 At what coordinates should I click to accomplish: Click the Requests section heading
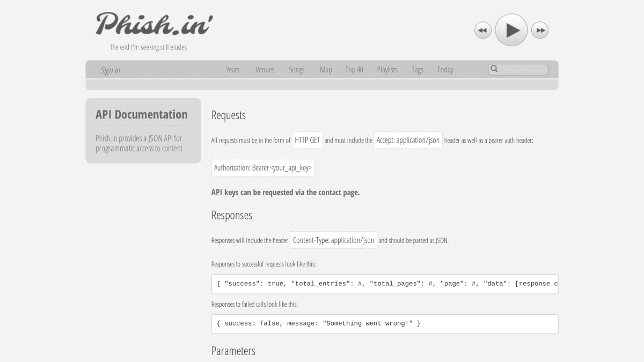tap(229, 115)
